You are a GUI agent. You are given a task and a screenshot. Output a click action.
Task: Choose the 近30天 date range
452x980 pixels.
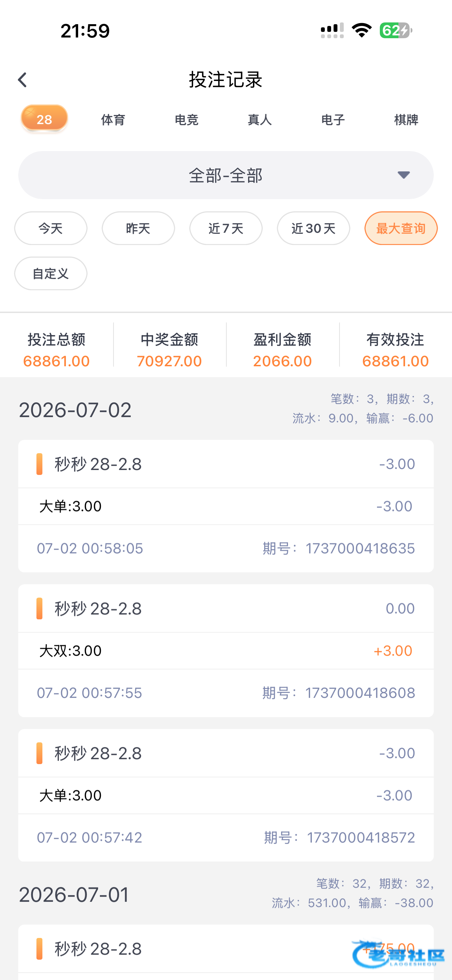click(x=314, y=228)
